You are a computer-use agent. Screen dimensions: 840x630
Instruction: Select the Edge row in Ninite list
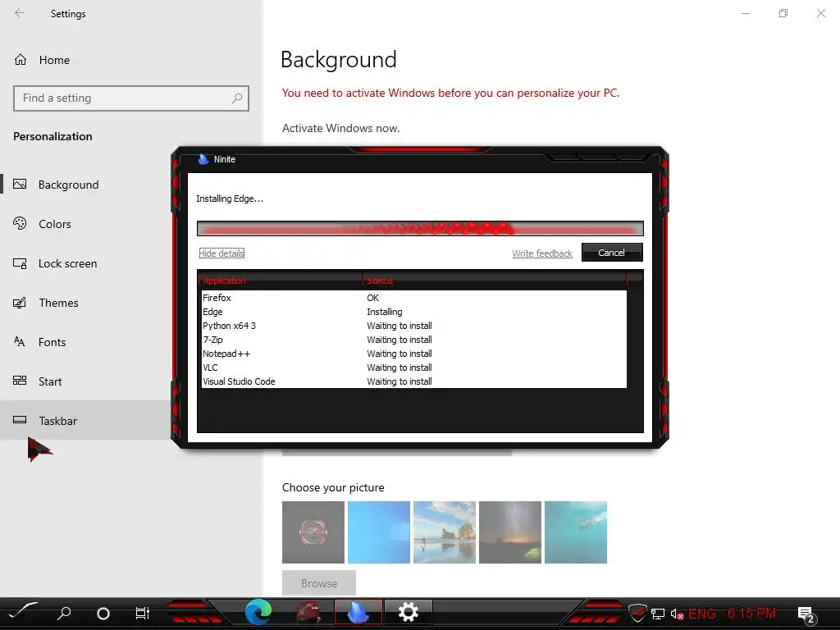pos(413,312)
